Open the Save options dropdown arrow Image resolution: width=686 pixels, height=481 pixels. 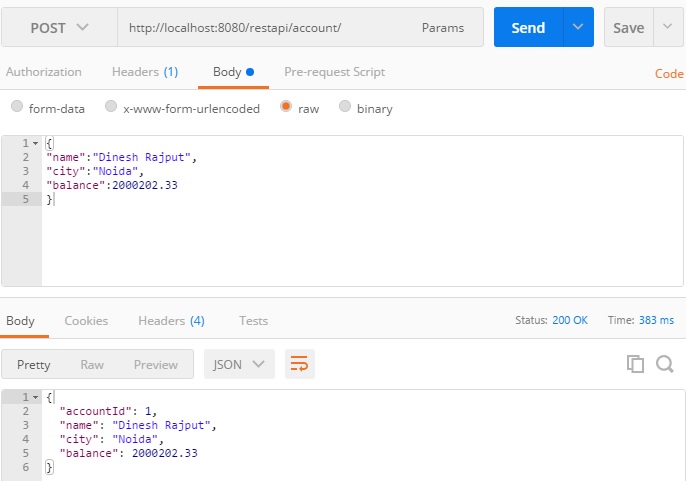coord(668,27)
